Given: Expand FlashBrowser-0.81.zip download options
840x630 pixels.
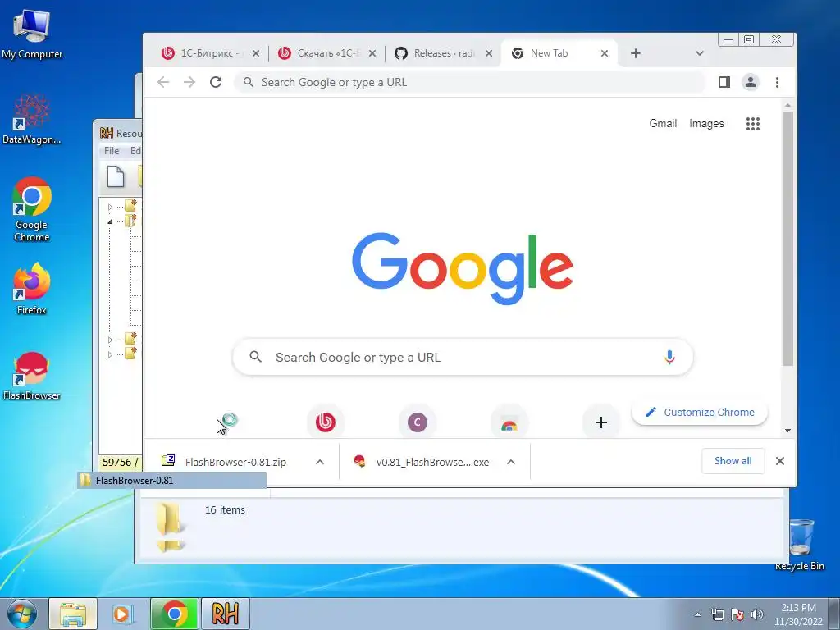Looking at the screenshot, I should (320, 462).
